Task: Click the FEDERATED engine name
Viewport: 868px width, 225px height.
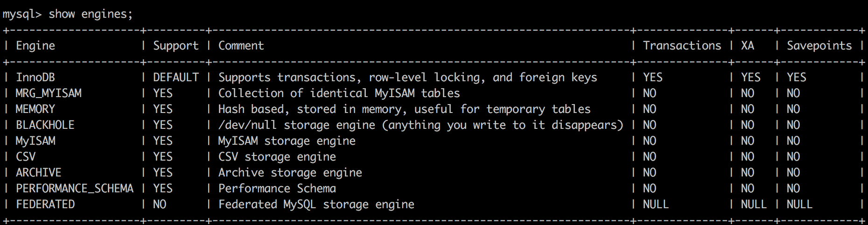Action: coord(45,204)
